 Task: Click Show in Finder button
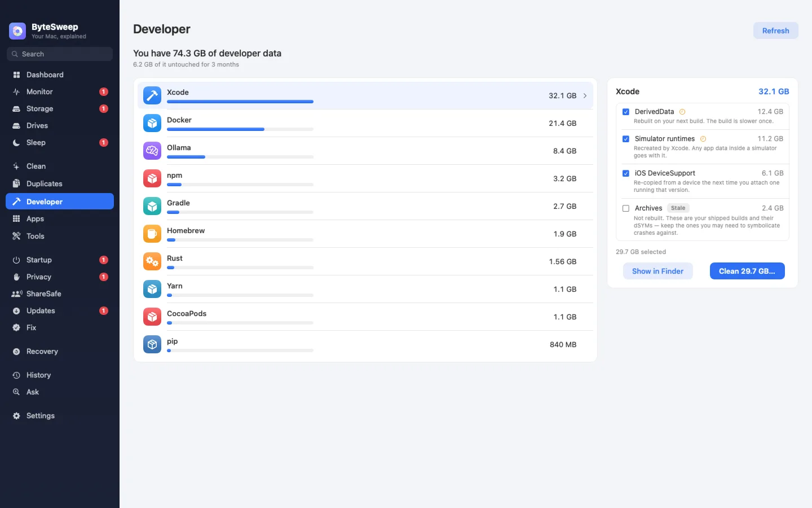click(657, 271)
